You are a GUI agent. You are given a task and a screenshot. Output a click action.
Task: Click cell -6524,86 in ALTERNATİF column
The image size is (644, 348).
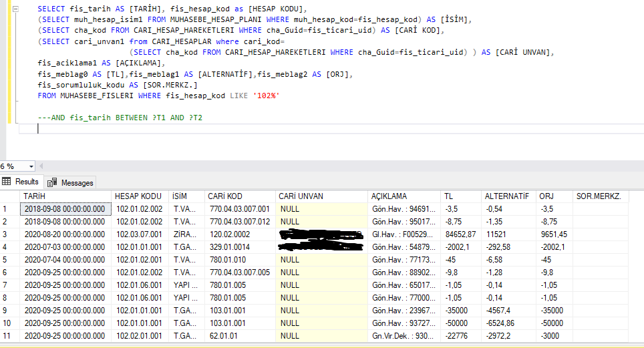pyautogui.click(x=508, y=323)
